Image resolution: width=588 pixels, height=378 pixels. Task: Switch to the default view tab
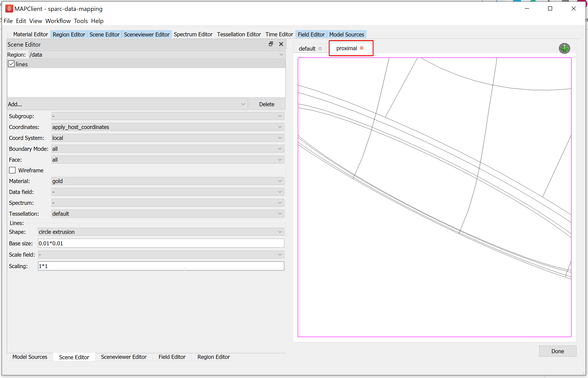307,49
